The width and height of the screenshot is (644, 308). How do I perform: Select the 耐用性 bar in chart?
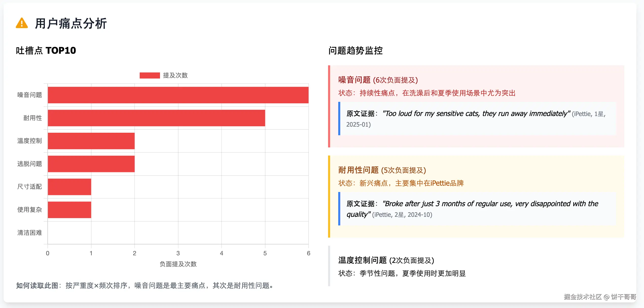[156, 118]
